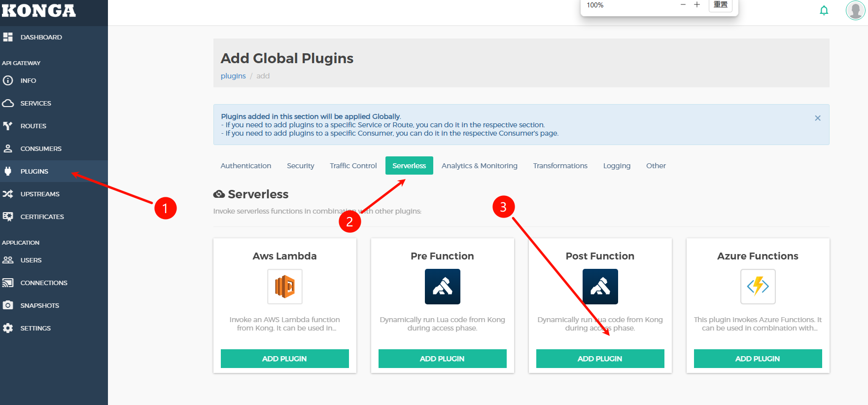
Task: Click the notification bell icon
Action: (x=824, y=10)
